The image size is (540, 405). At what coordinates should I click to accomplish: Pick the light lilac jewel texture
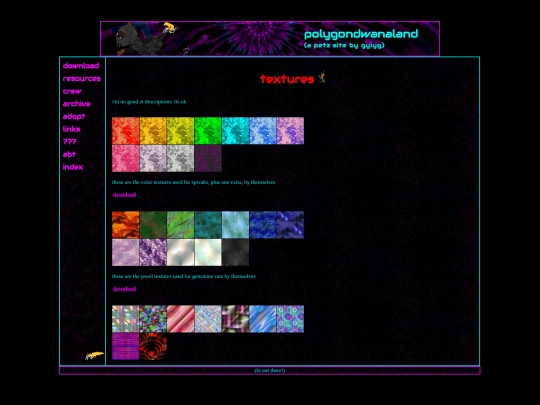click(x=126, y=252)
